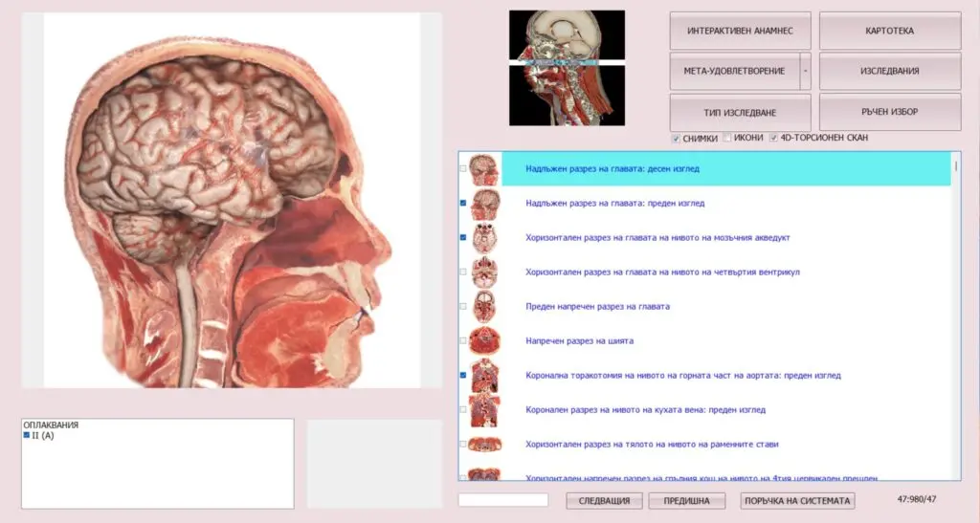This screenshot has height=523, width=980.
Task: Click the icon for Надлъжен разрез: десен изглед
Action: (484, 169)
